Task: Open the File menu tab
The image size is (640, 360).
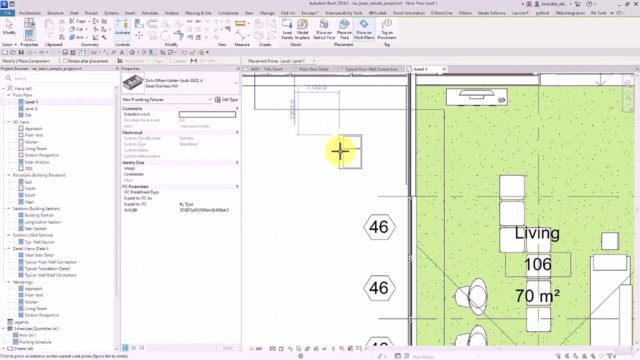Action: point(8,13)
